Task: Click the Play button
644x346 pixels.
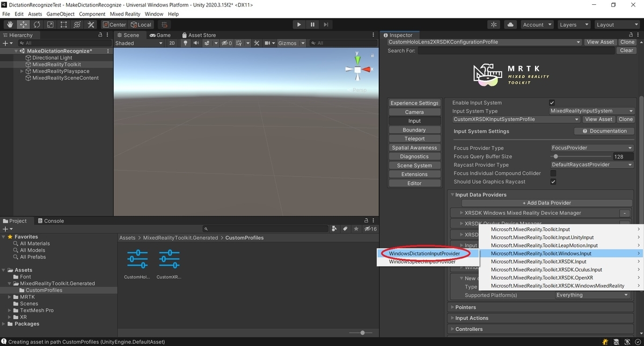Action: [x=299, y=25]
